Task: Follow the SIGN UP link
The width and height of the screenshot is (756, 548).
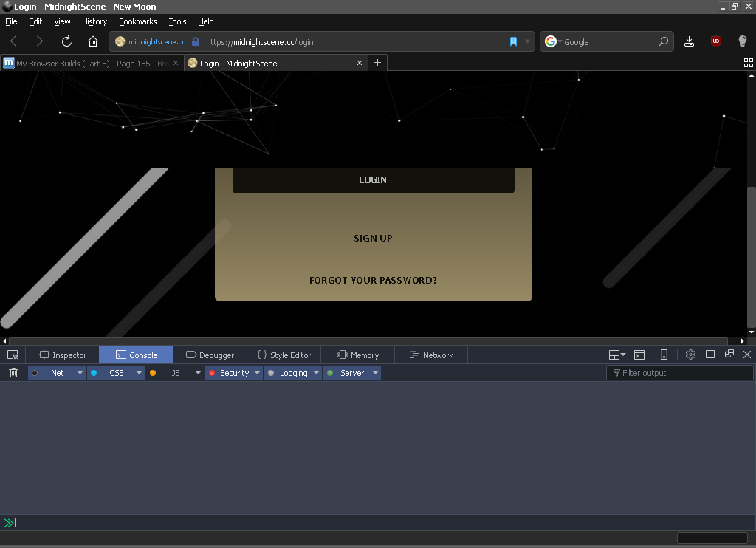Action: 373,239
